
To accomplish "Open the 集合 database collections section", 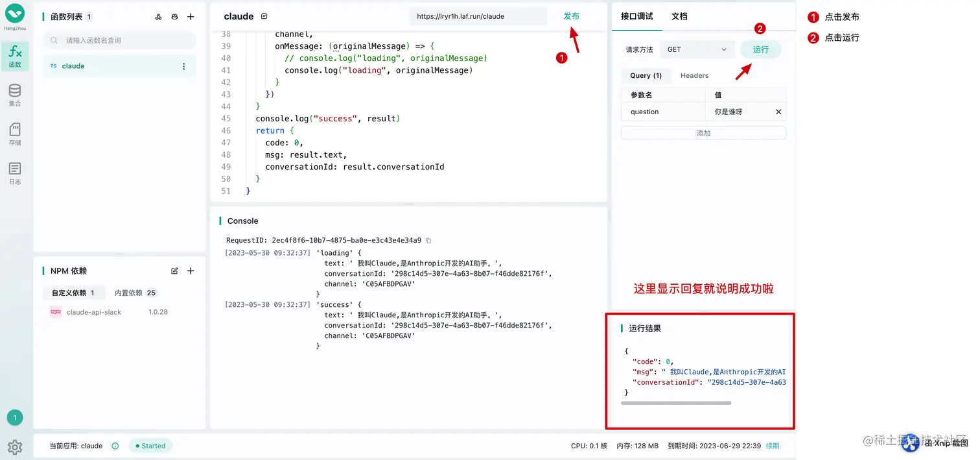I will 15,95.
